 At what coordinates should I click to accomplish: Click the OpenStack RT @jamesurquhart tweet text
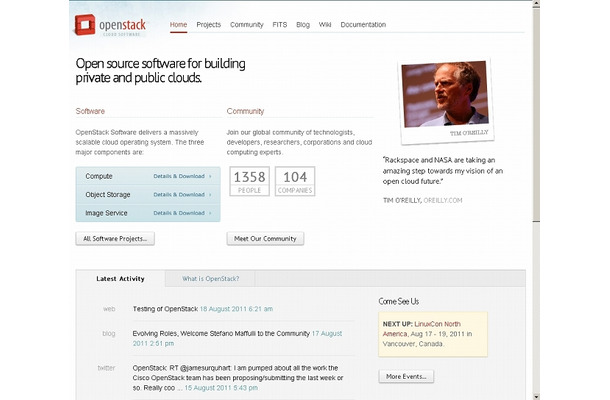pyautogui.click(x=238, y=378)
